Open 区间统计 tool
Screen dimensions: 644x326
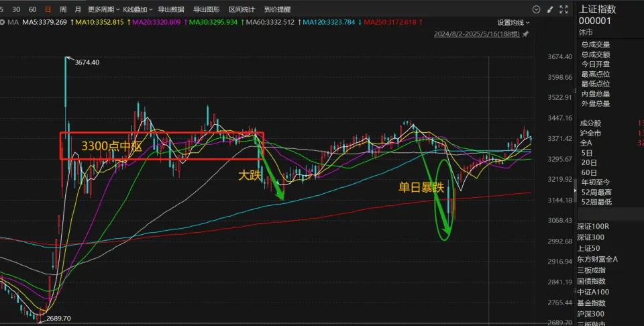(241, 9)
